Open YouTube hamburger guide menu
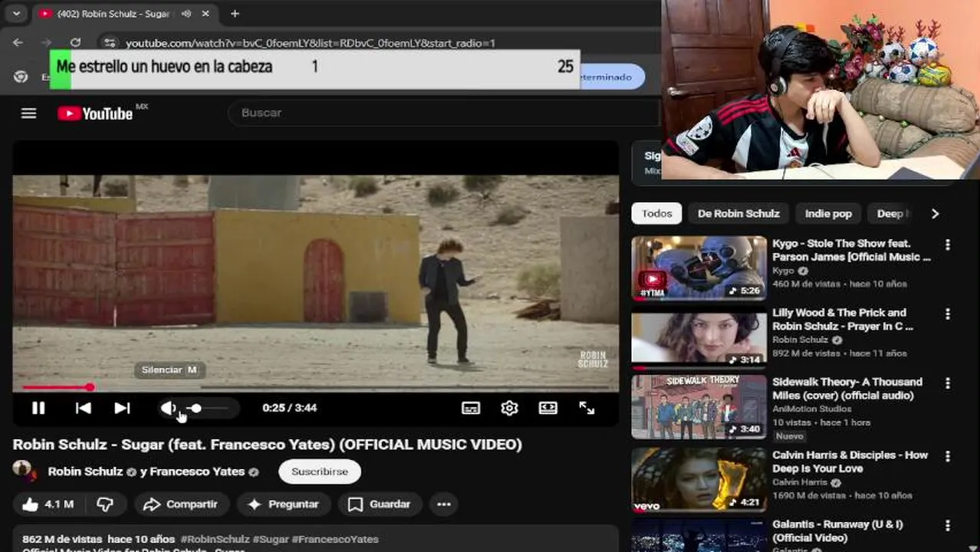The height and width of the screenshot is (552, 980). point(28,113)
